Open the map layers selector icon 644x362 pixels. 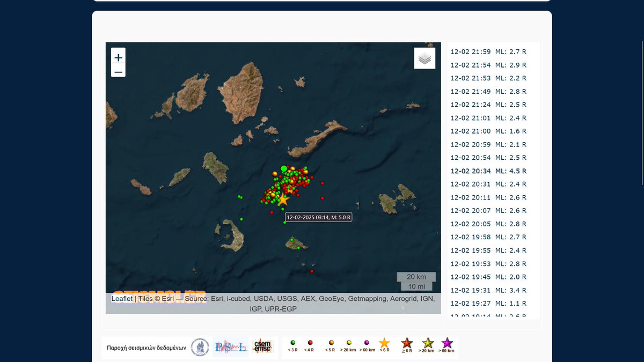425,58
